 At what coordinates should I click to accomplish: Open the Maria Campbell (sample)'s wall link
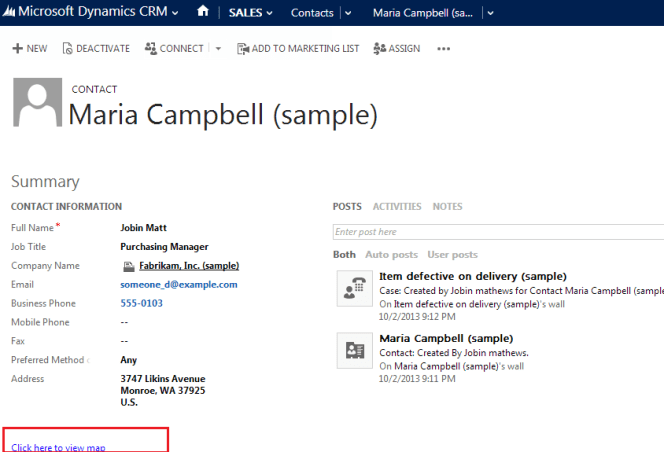(446, 366)
